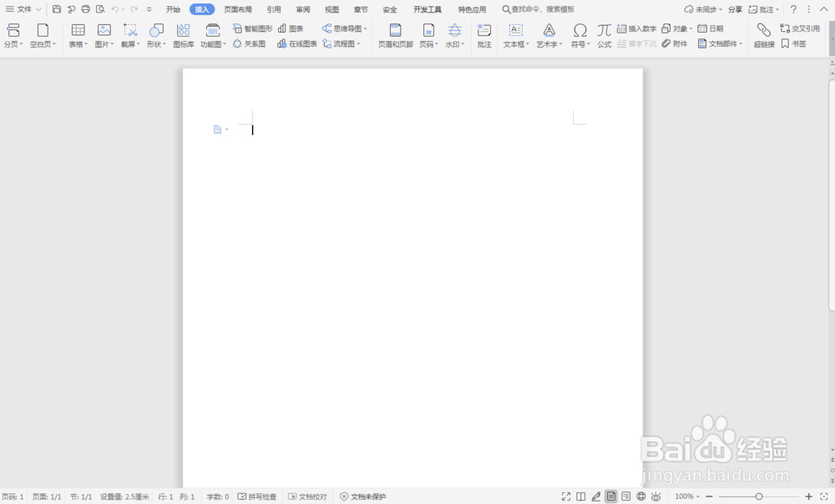Click Document Unprotected (文档未保护) status

coord(362,496)
